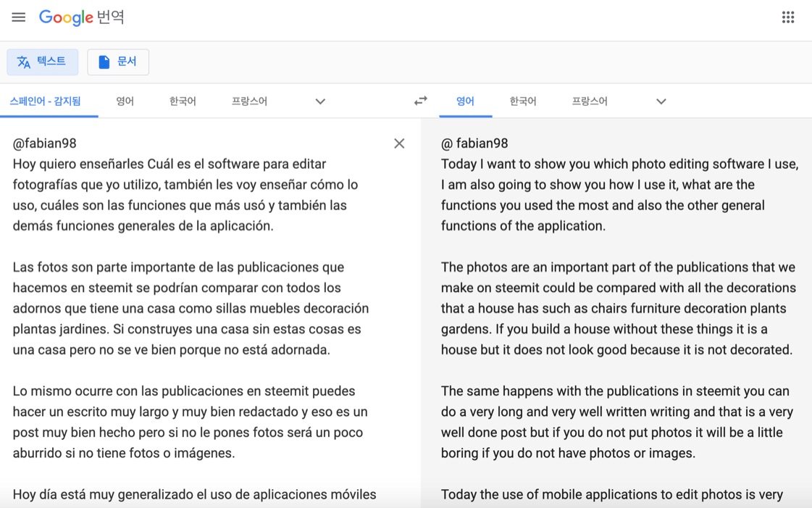Swap source and target languages
This screenshot has height=508, width=812.
pyautogui.click(x=421, y=101)
